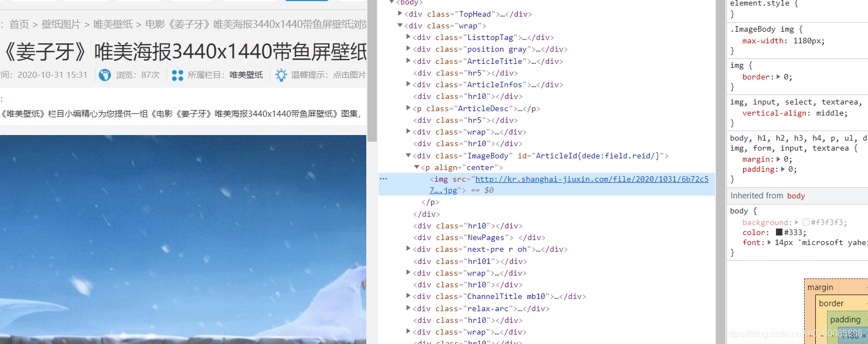868x344 pixels.
Task: Click the 壁纸图片 breadcrumb link
Action: pyautogui.click(x=61, y=24)
